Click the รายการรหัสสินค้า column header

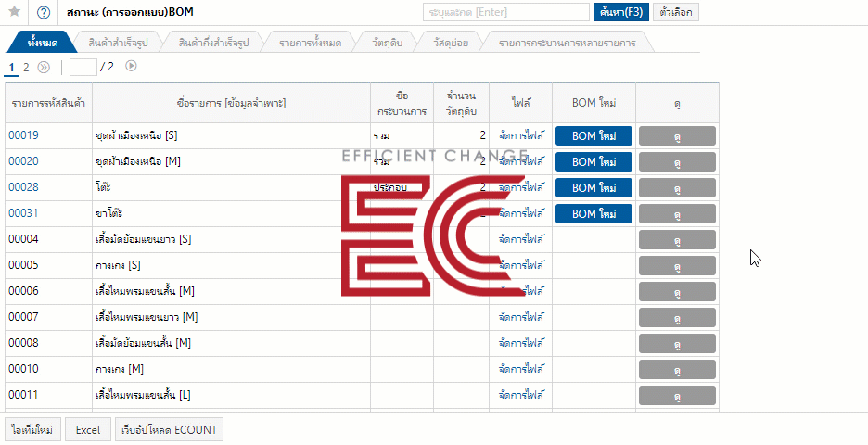pos(49,103)
